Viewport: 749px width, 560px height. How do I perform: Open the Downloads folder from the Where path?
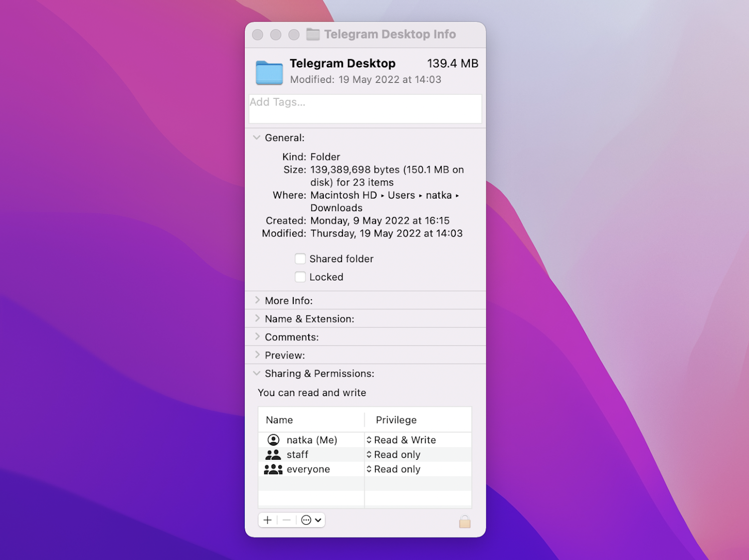click(x=336, y=208)
